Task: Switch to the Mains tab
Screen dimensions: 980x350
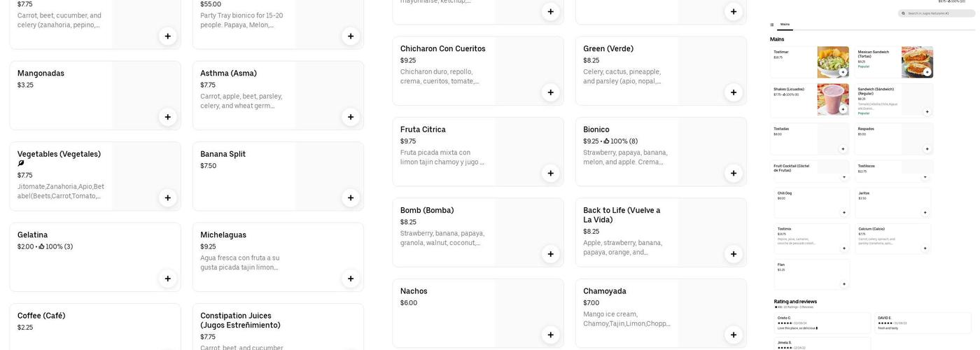Action: tap(785, 24)
